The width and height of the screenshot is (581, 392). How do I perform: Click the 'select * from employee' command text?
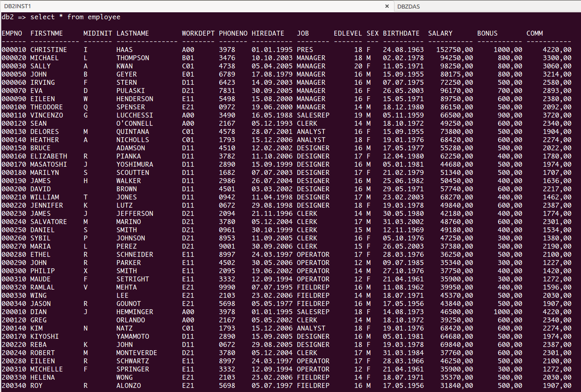click(75, 17)
